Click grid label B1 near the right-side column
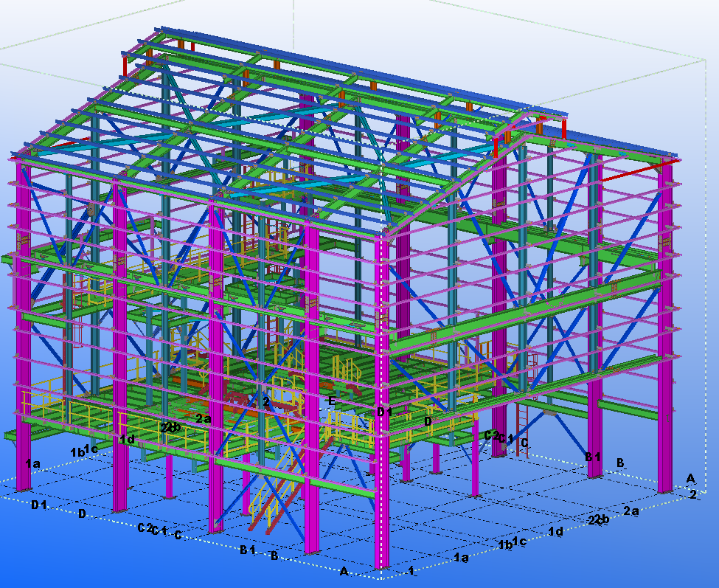719x588 pixels. [x=593, y=457]
